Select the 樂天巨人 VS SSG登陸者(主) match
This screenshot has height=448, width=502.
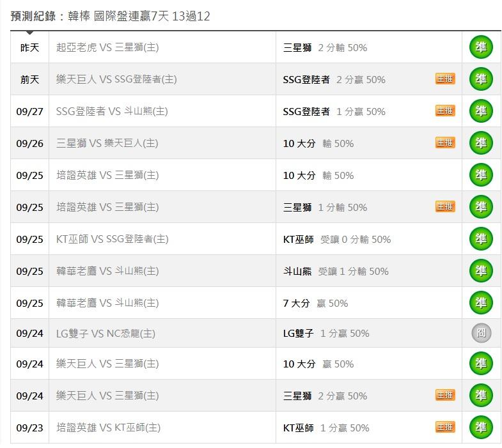pos(116,79)
